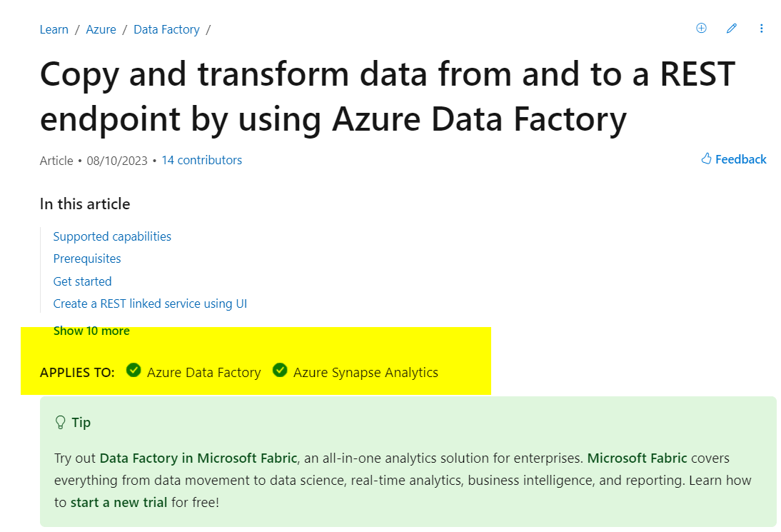Open the breadcrumb path separator after Azure
The image size is (781, 532).
tap(125, 29)
